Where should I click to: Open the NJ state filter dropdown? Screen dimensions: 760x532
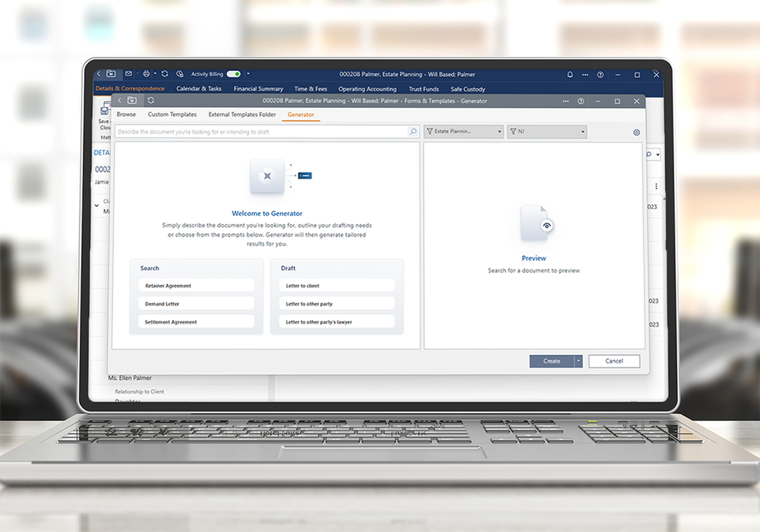[547, 132]
